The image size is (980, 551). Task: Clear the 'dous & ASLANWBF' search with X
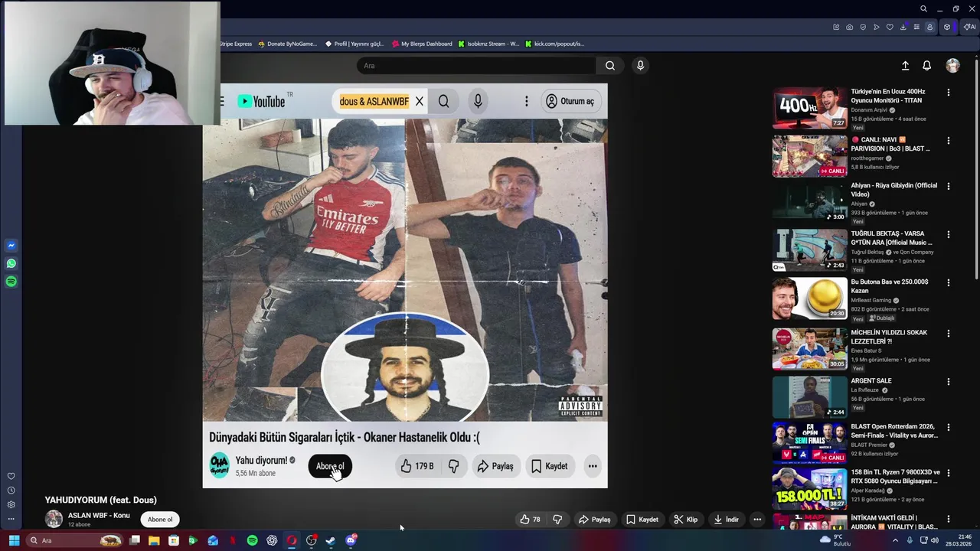(420, 101)
